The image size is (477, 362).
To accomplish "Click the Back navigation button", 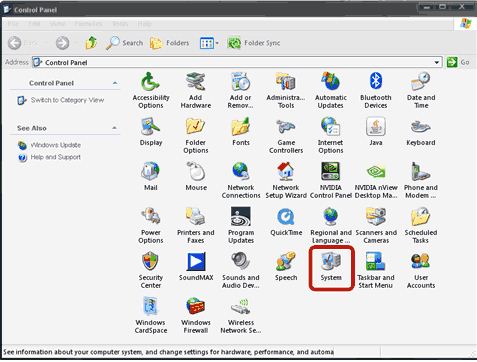I will pyautogui.click(x=23, y=43).
